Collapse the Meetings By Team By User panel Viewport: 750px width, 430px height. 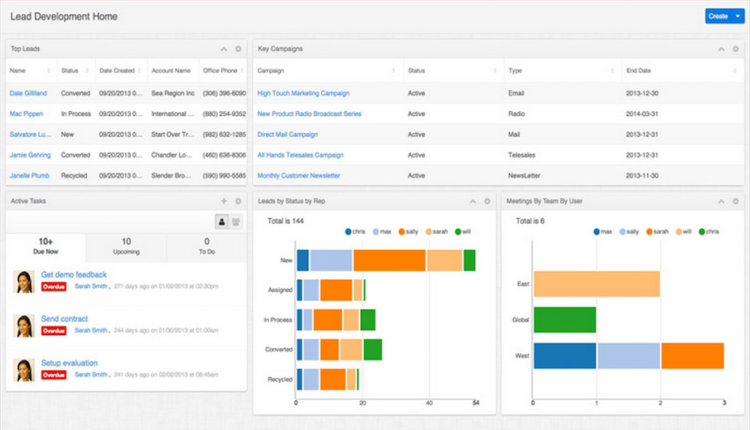coord(721,201)
